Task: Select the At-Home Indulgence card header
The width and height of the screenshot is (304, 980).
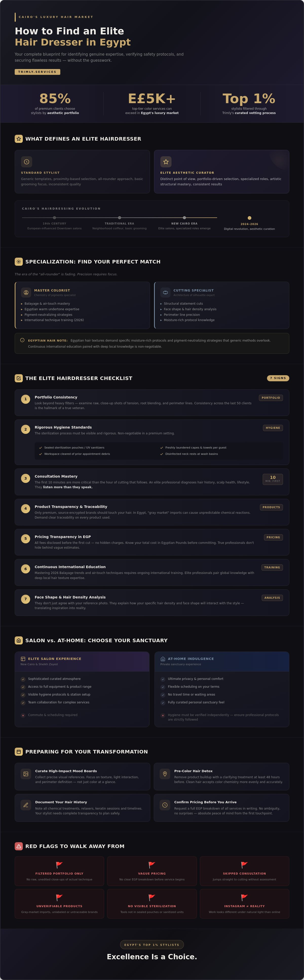Action: 221,661
